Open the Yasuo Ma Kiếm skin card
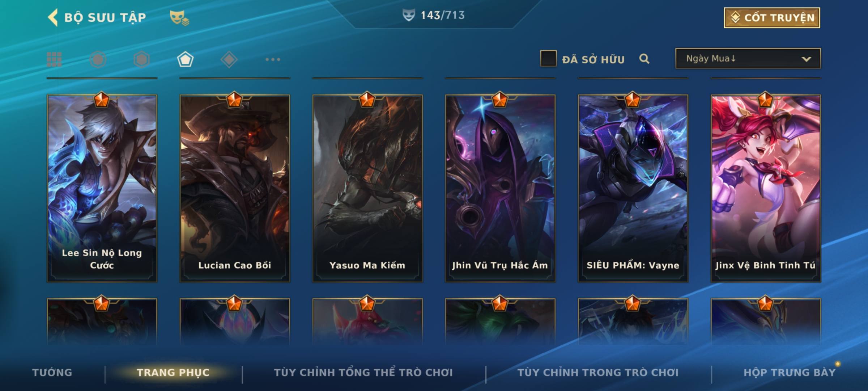The image size is (868, 391). click(367, 188)
